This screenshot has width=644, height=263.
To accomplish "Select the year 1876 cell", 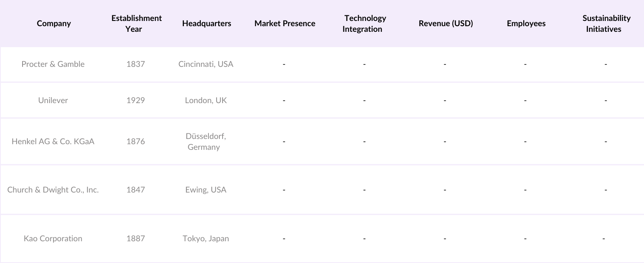I will 136,141.
